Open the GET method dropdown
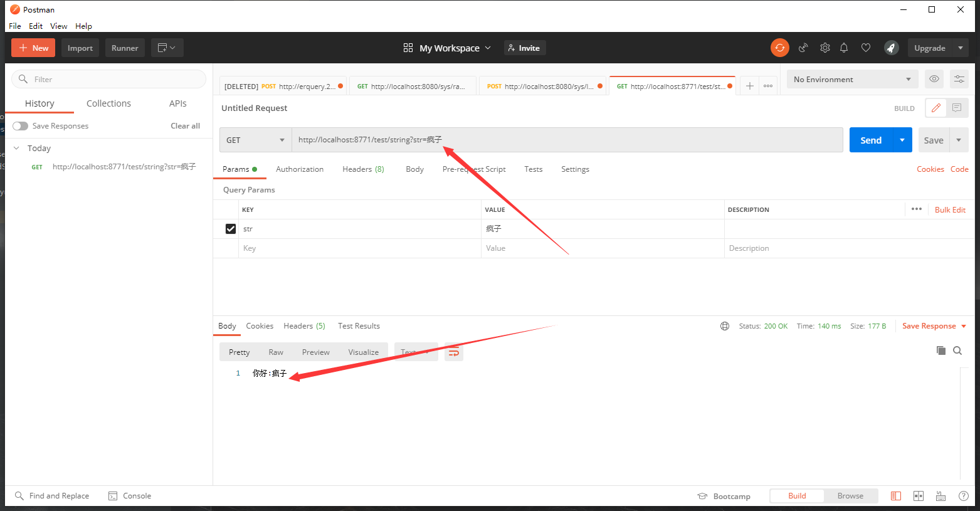The width and height of the screenshot is (980, 511). (x=256, y=140)
